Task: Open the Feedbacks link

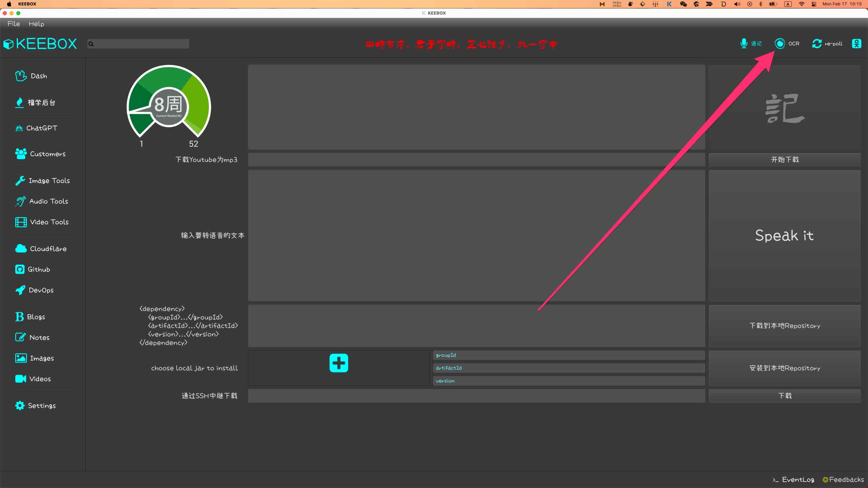Action: 843,480
